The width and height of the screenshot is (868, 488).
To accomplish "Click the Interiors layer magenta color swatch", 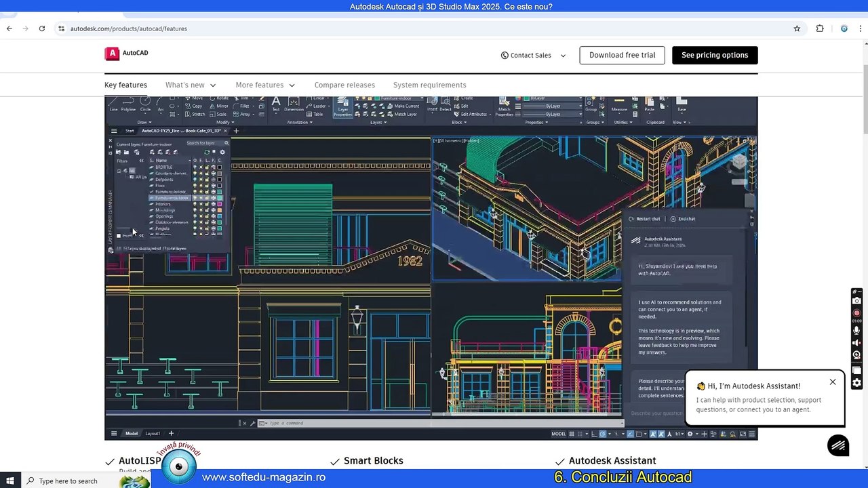I will coord(219,204).
